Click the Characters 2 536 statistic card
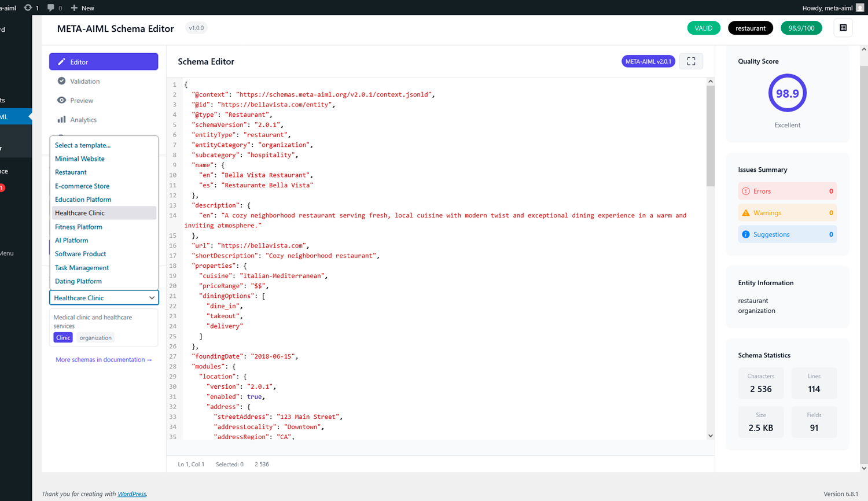Screen dimensions: 868x501 pos(761,383)
